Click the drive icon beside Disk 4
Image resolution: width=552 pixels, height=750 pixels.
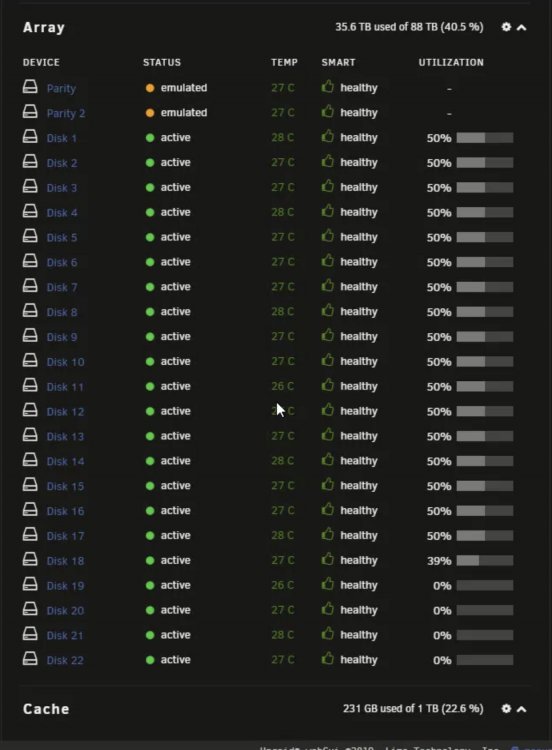click(30, 211)
